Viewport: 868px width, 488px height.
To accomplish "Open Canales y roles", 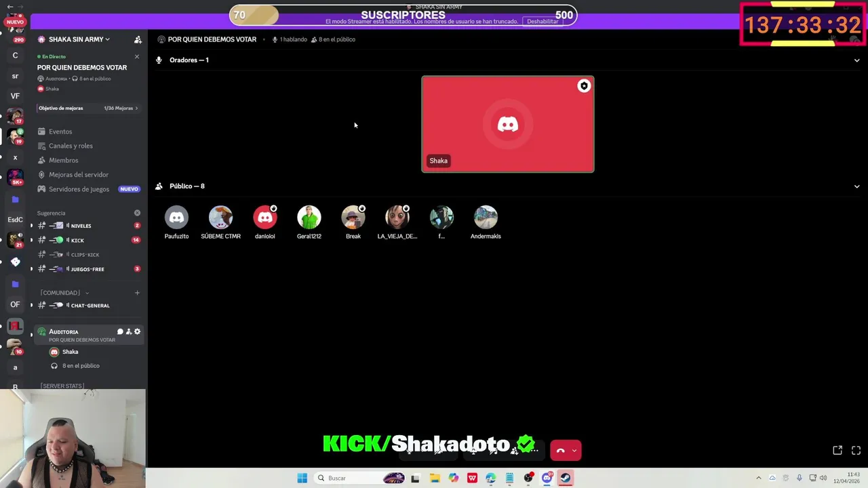I will 71,146.
